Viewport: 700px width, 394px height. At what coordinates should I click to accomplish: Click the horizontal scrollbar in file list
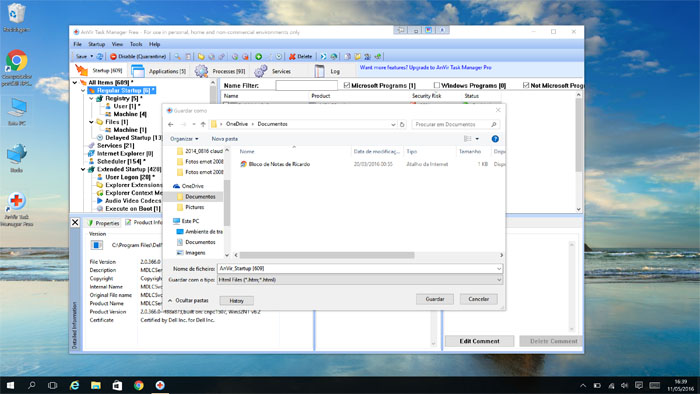tap(327, 255)
